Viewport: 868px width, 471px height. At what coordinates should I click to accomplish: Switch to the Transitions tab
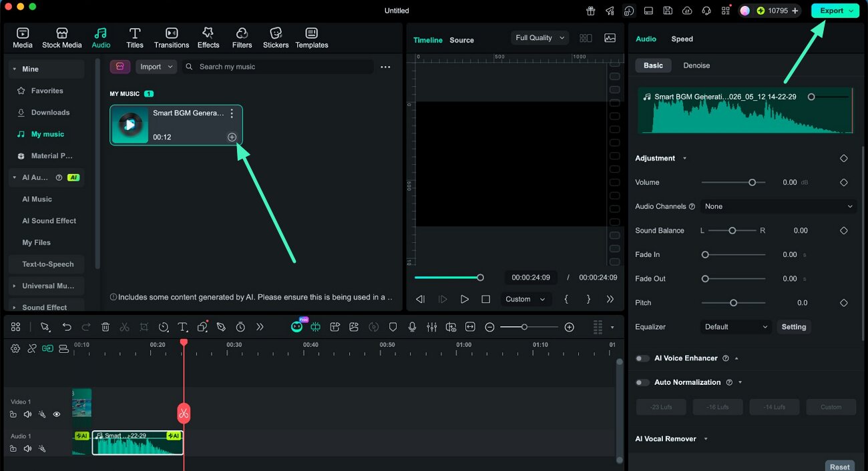pos(172,38)
